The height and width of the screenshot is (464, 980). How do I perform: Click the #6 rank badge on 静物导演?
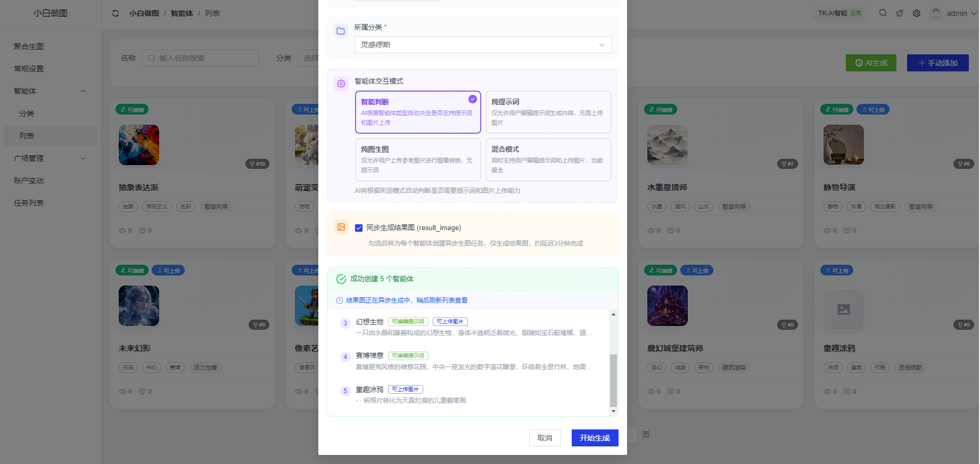click(963, 164)
